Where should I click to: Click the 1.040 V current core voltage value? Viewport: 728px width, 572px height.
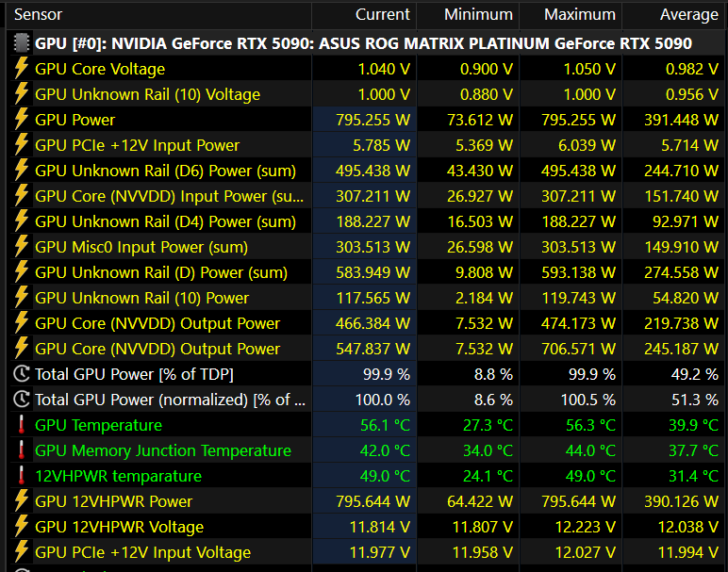coord(384,69)
